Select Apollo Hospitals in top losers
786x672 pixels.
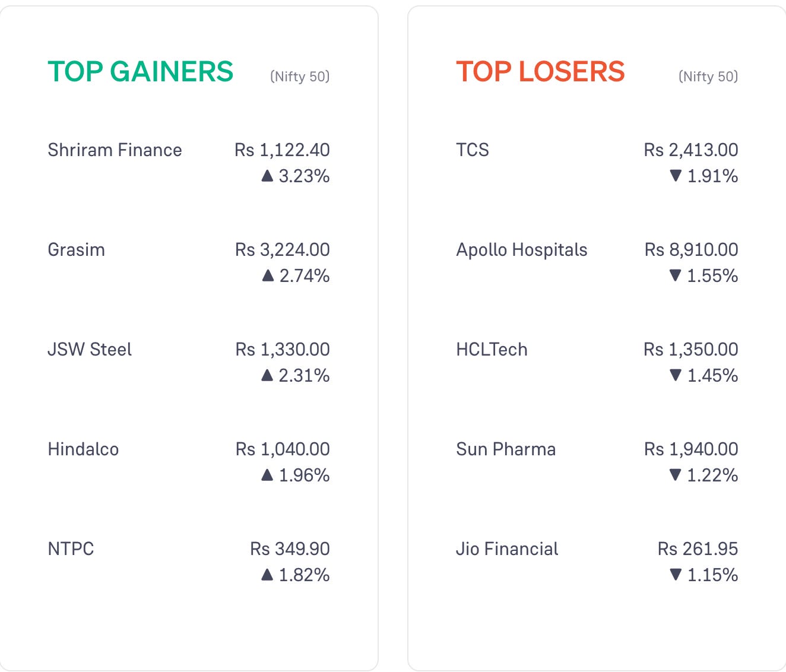(522, 250)
